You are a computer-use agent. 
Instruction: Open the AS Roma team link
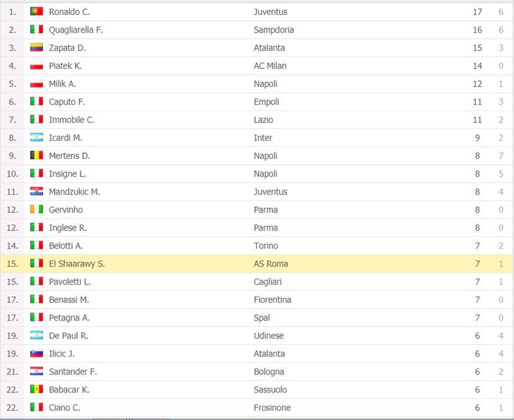(x=270, y=264)
